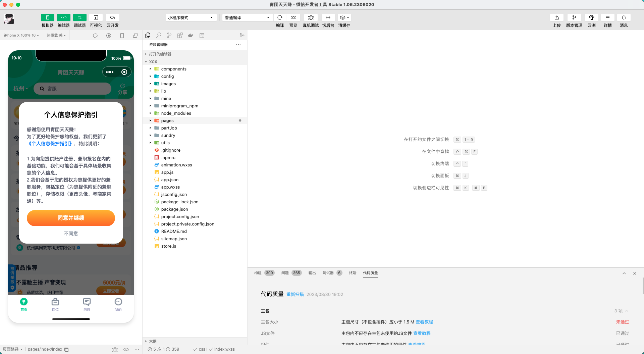Open the explorer files icon

pos(148,35)
